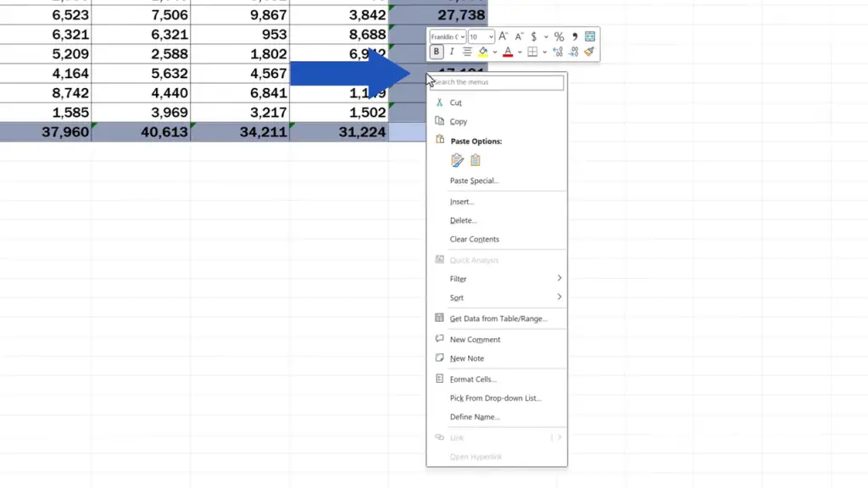Click the Format Painter brush icon
The image size is (868, 488).
pos(589,52)
